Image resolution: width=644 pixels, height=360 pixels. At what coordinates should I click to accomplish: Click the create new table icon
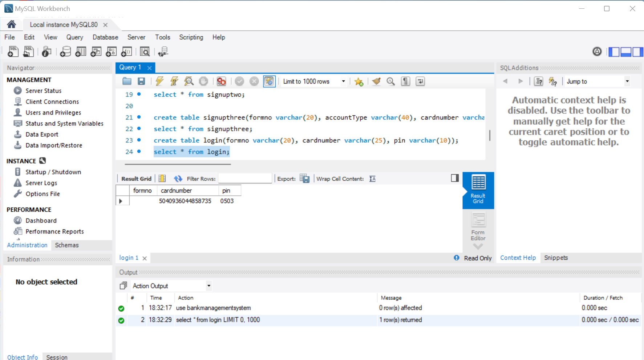(81, 51)
